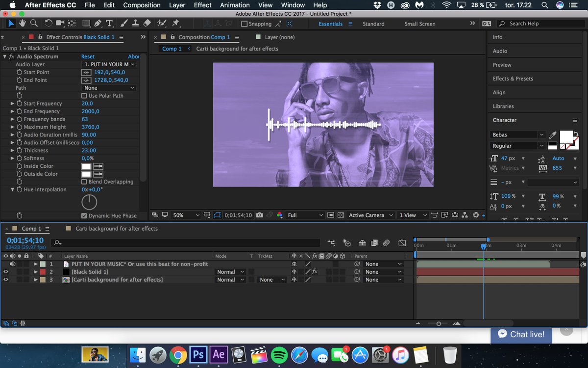588x368 pixels.
Task: Select the Eraser tool
Action: point(147,23)
